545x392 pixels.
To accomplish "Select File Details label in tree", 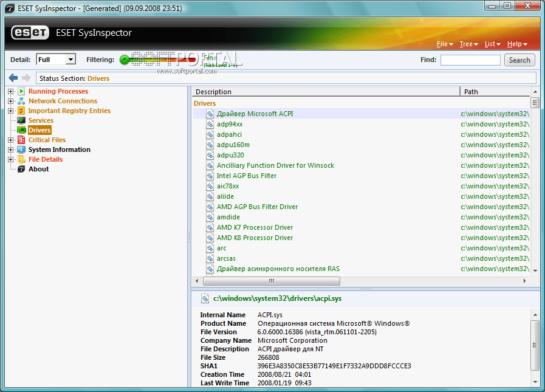I will click(x=46, y=159).
